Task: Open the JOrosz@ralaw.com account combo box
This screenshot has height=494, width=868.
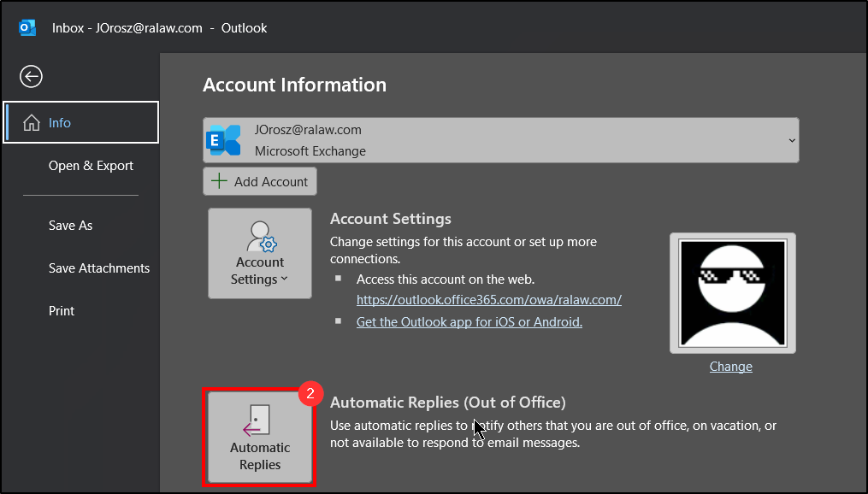Action: 500,140
